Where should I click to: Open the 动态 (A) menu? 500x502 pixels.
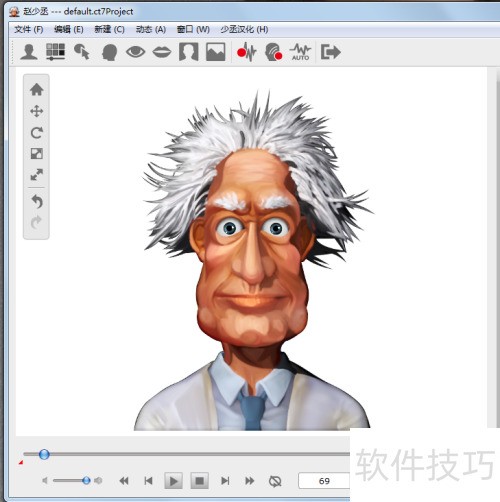(151, 30)
